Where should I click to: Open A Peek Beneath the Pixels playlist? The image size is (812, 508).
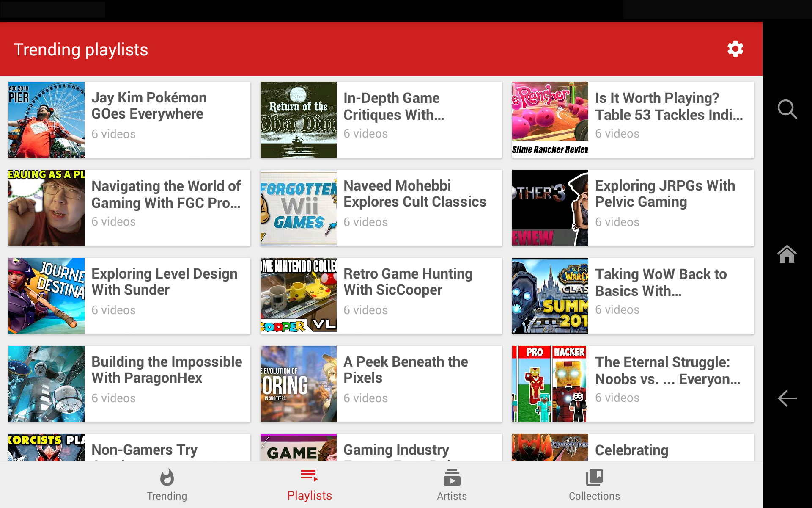pos(406,370)
